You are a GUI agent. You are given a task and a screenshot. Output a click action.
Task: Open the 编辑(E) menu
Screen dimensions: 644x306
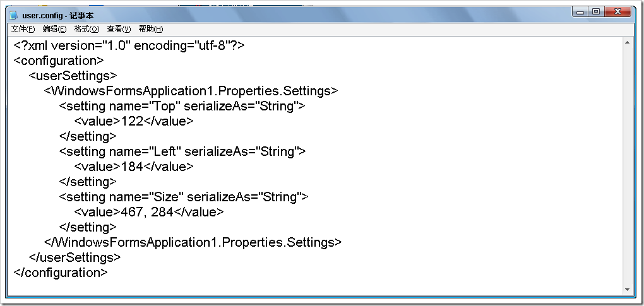(55, 29)
